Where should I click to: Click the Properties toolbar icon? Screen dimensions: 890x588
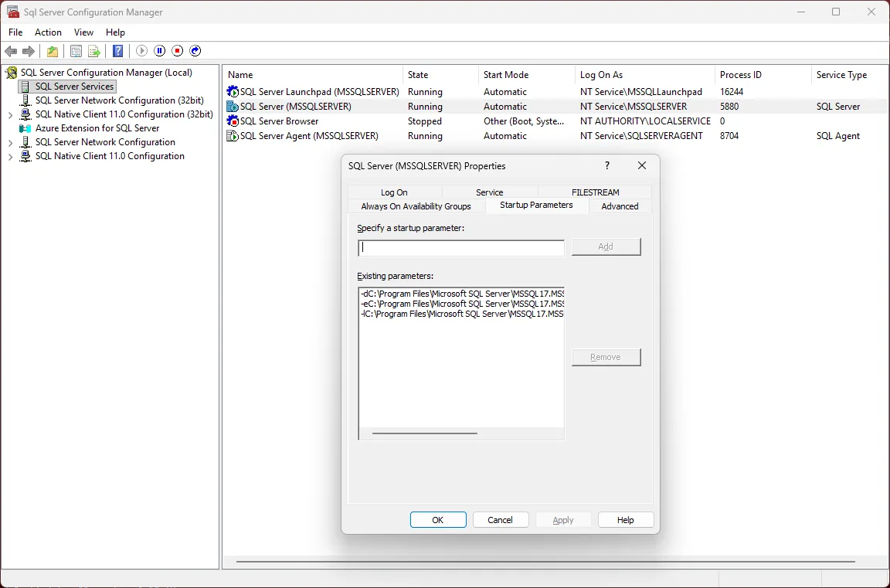pos(76,51)
